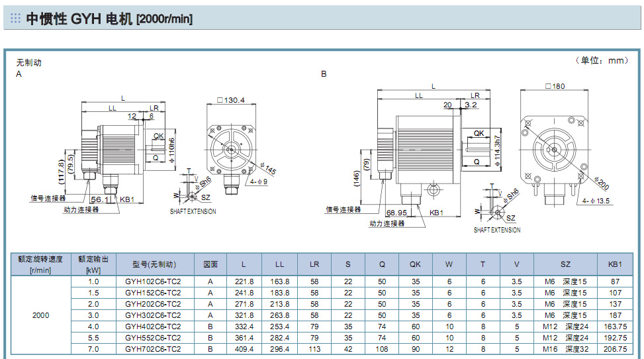Click the 型号(无制动) column header

[154, 264]
